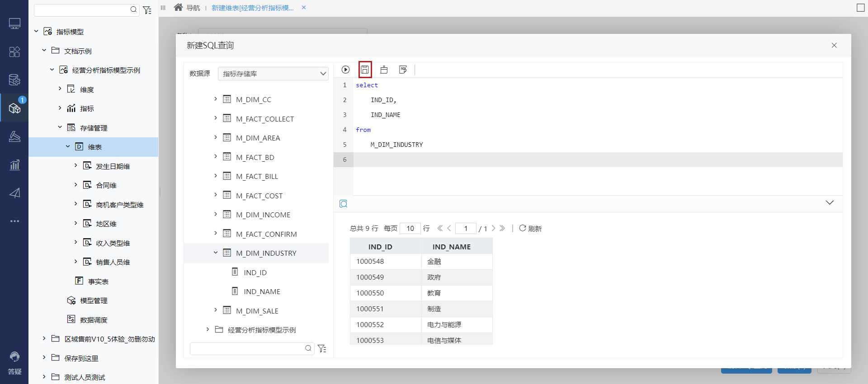868x384 pixels.
Task: Click the cell 电力与能源
Action: (x=457, y=325)
